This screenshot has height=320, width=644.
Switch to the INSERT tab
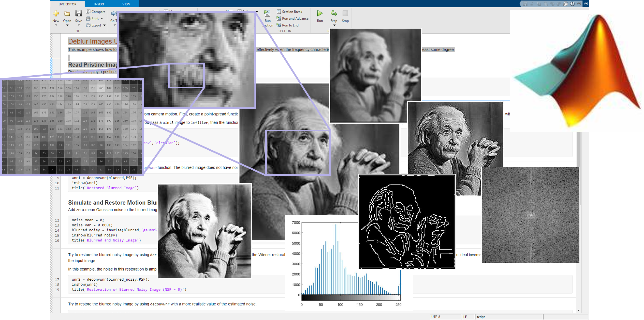99,4
